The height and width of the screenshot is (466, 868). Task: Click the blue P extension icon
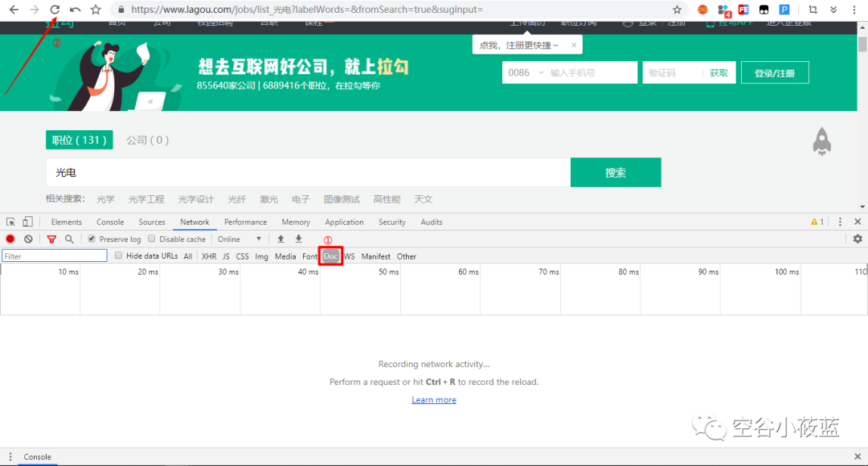[784, 10]
